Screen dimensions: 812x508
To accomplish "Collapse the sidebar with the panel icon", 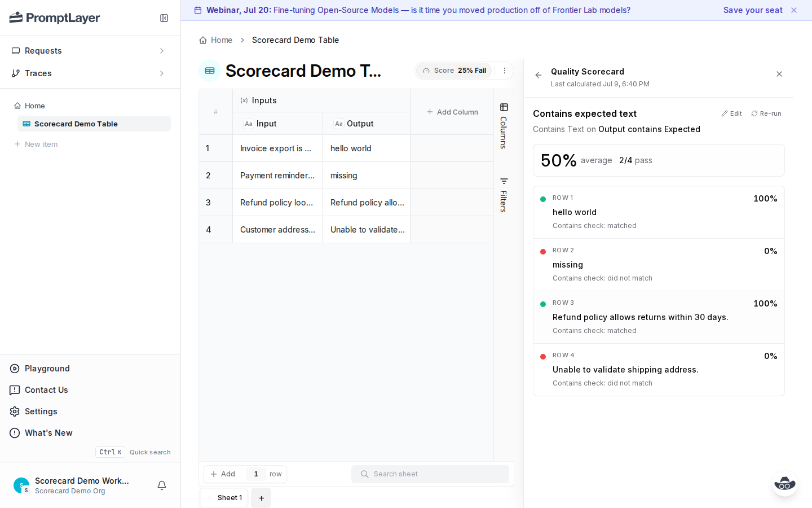I will [164, 18].
